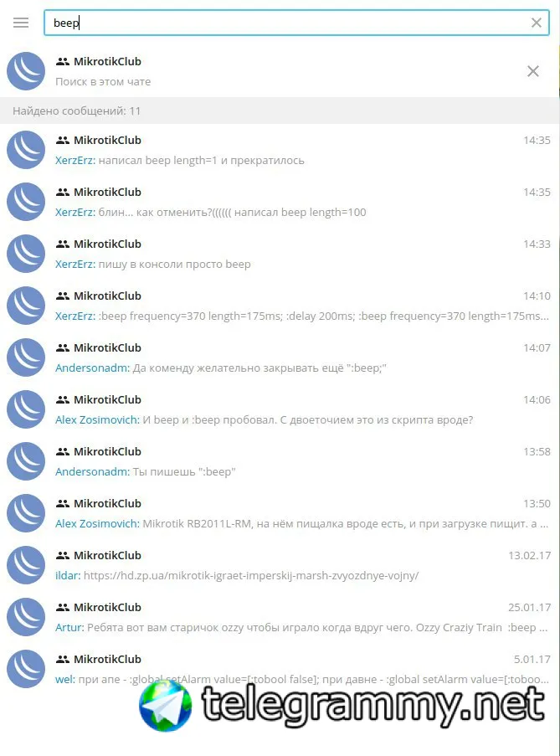Open Andersonadm's 'Ты пишешь' result at 13:58
This screenshot has width=560, height=756.
point(280,461)
